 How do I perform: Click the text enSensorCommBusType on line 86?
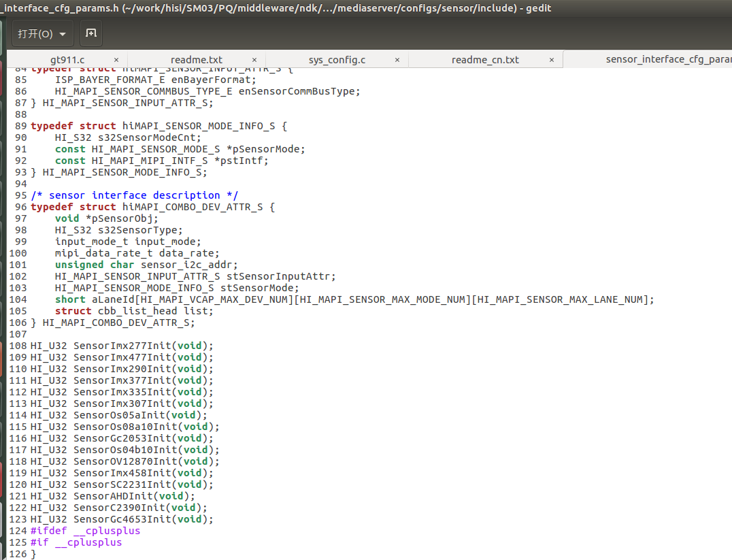(297, 92)
